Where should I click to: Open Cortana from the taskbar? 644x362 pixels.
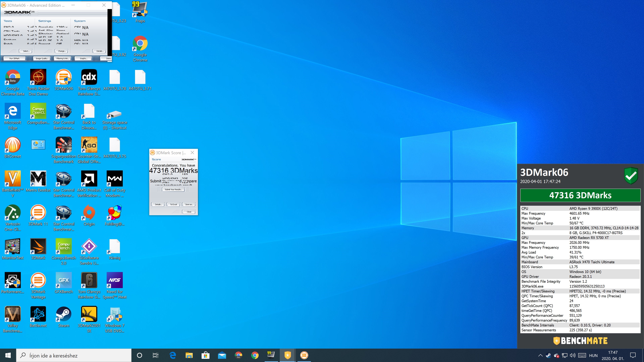[140, 355]
